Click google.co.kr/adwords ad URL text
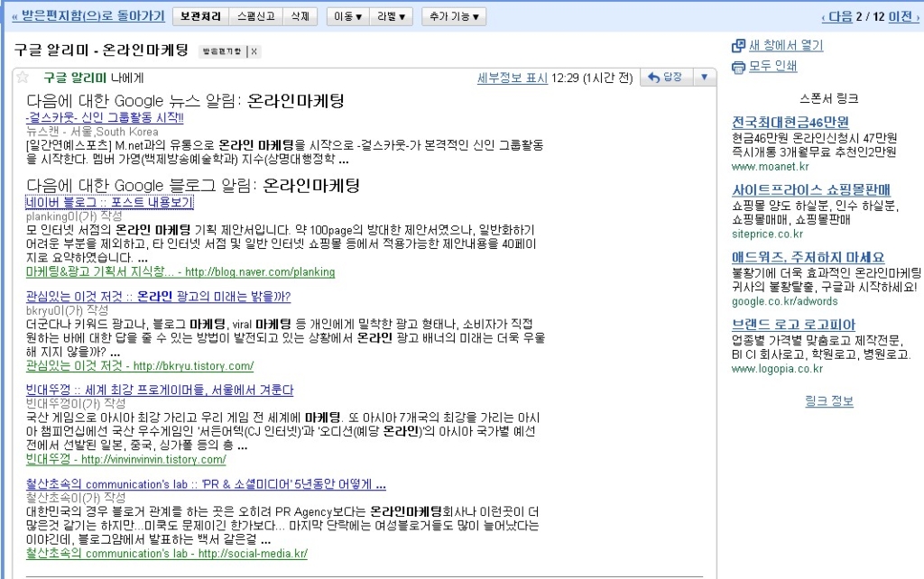Image resolution: width=924 pixels, height=579 pixels. [x=785, y=301]
